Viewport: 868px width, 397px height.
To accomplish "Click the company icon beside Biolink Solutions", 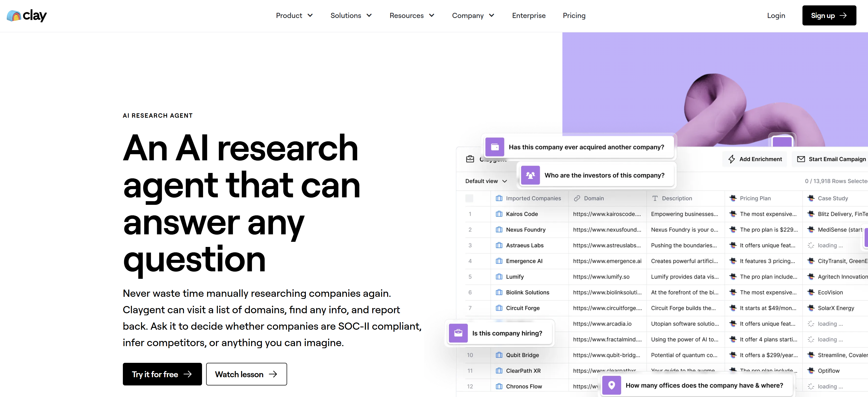I will (x=499, y=292).
